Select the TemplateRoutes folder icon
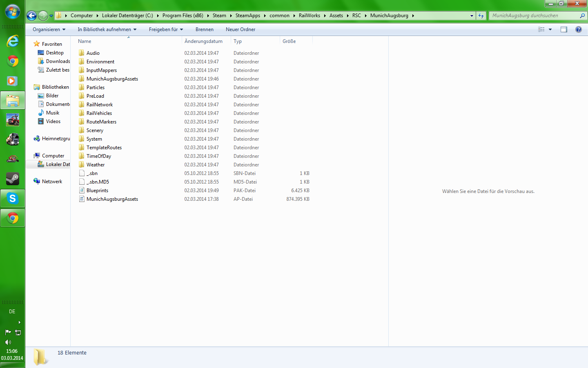The width and height of the screenshot is (588, 368). coord(82,148)
